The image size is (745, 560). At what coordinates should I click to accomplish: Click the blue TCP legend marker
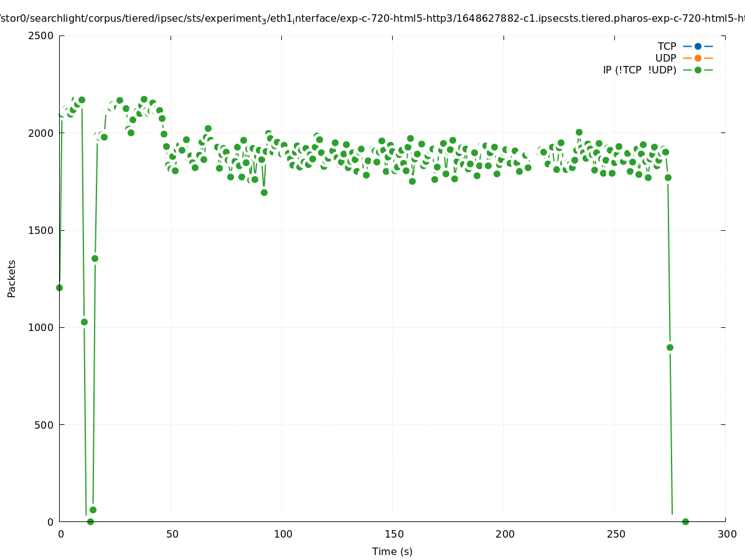(698, 46)
